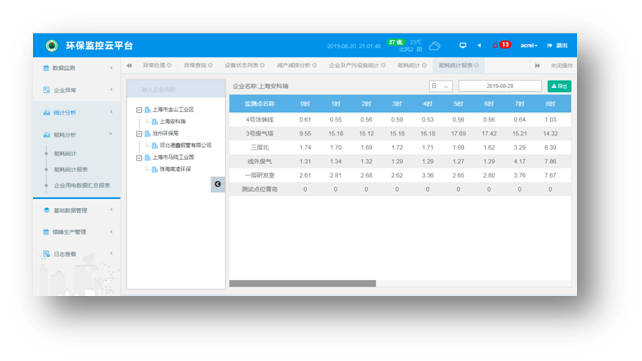642x361 pixels.
Task: Switch to the 设备状态列表 tab
Action: 244,65
